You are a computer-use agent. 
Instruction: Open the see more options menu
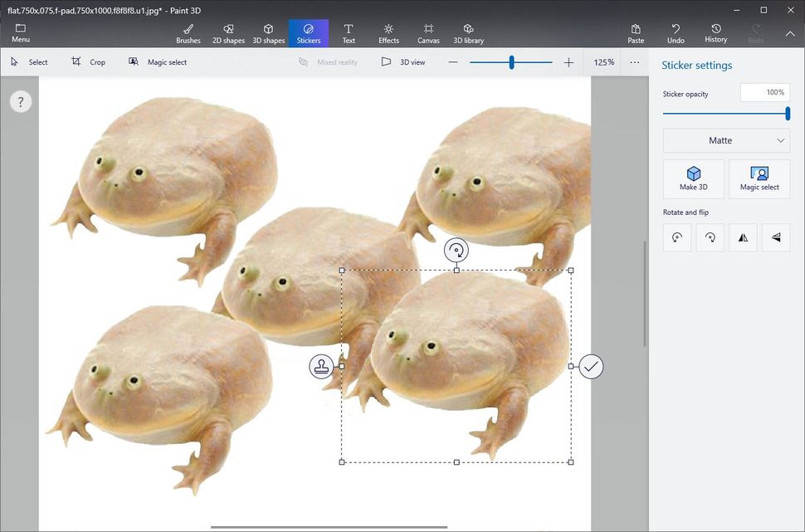[635, 61]
